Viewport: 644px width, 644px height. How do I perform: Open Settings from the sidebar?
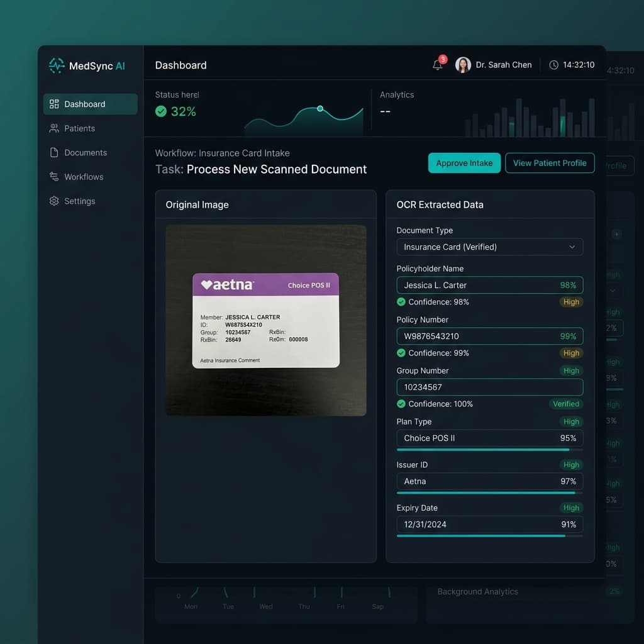coord(91,201)
